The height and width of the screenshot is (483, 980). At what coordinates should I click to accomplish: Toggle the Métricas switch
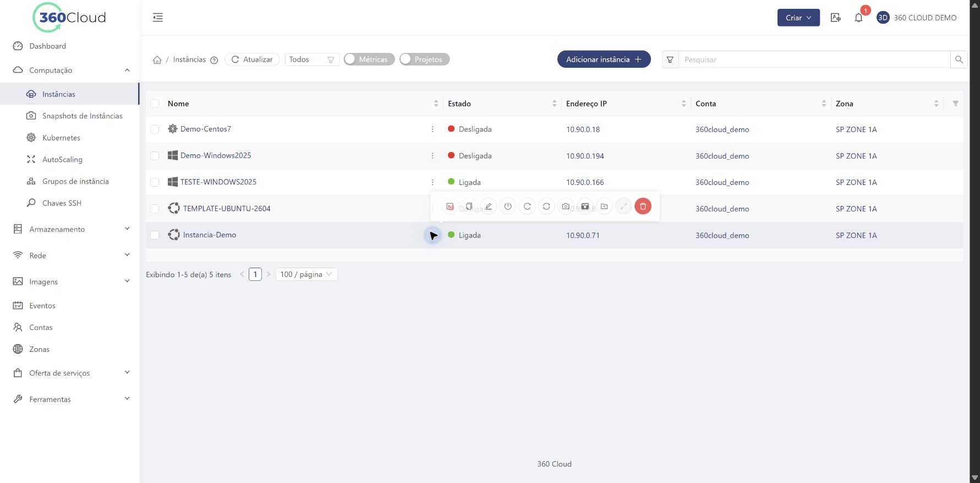click(x=369, y=59)
